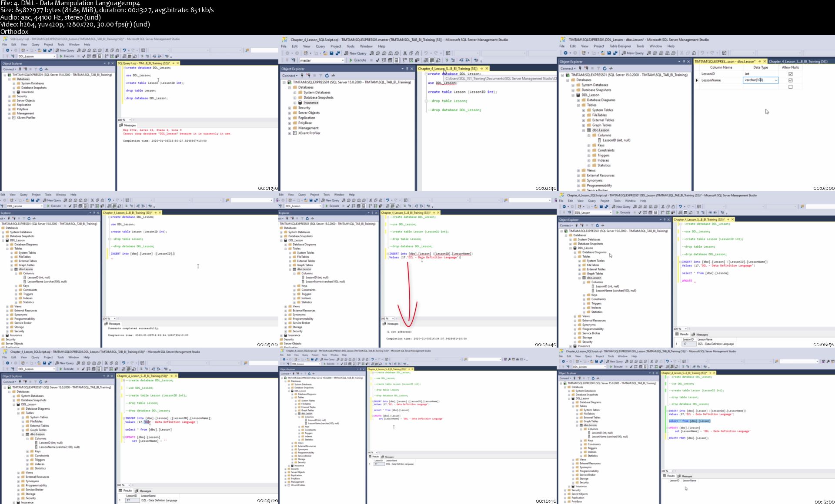Expand the Security node in the 00:02:40 frame
The height and width of the screenshot is (504, 835).
pyautogui.click(x=290, y=108)
